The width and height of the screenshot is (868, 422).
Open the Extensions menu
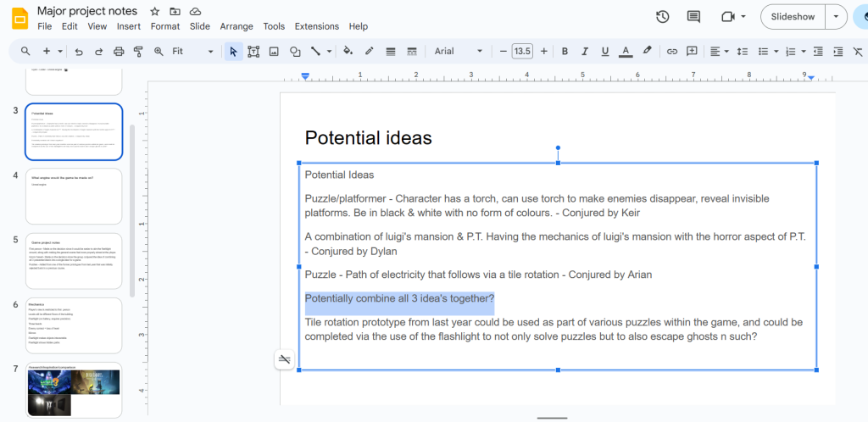pyautogui.click(x=316, y=26)
